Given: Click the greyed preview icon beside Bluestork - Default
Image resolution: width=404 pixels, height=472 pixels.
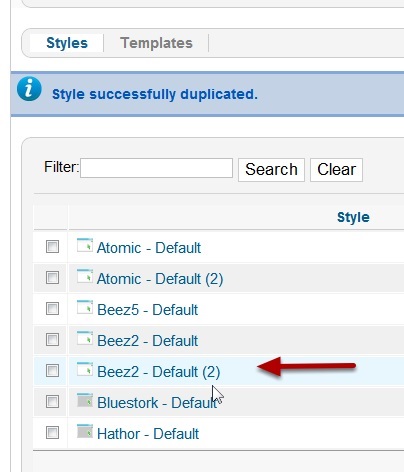Looking at the screenshot, I should [85, 400].
